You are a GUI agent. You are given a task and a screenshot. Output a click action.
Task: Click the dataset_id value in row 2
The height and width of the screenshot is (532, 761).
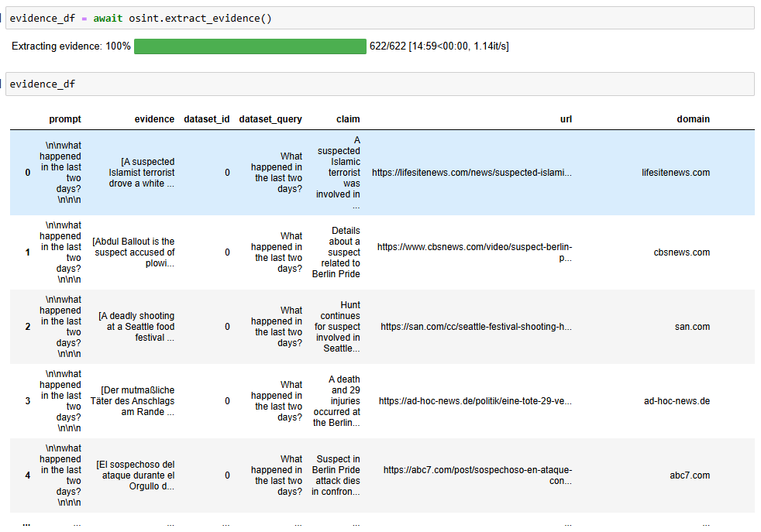(x=227, y=327)
